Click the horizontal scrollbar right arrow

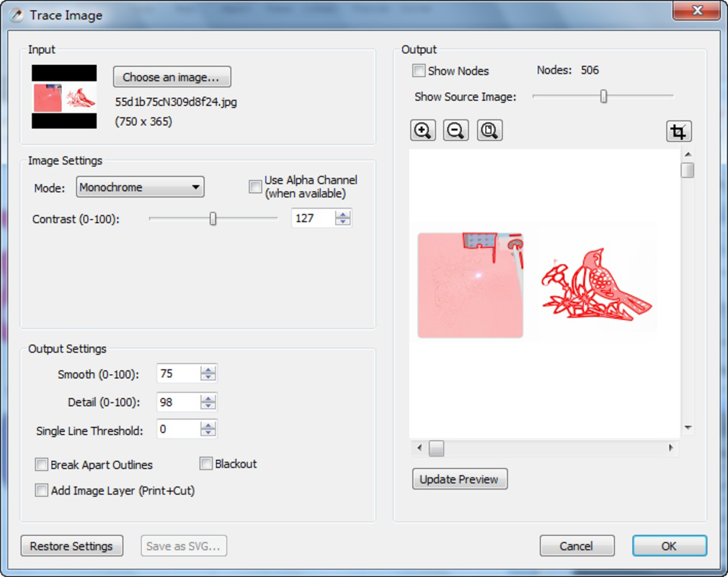pyautogui.click(x=671, y=448)
